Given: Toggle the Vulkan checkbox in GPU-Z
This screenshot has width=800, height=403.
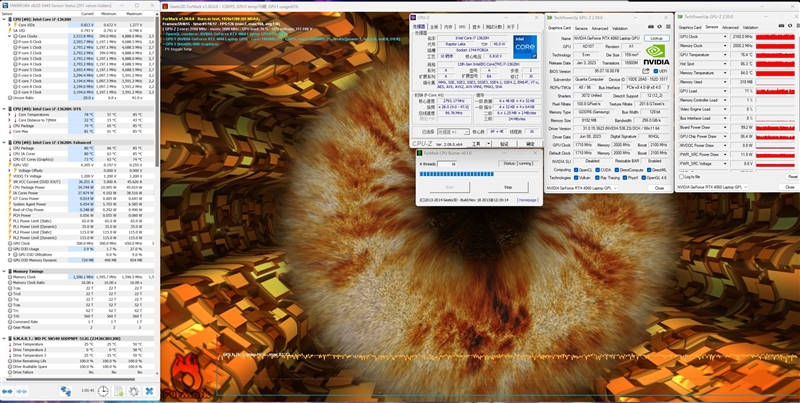Looking at the screenshot, I should (x=576, y=178).
